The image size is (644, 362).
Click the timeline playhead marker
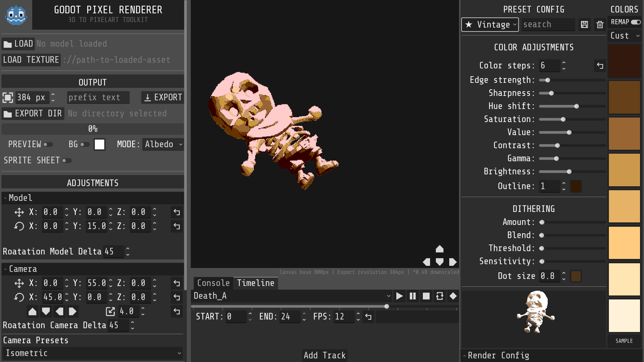387,307
